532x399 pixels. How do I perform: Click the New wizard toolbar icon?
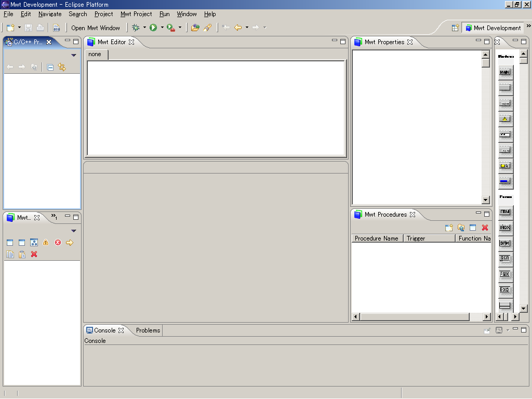10,28
